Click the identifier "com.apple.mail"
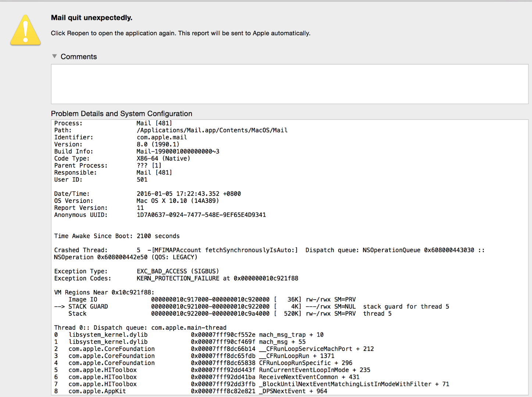 pos(162,137)
